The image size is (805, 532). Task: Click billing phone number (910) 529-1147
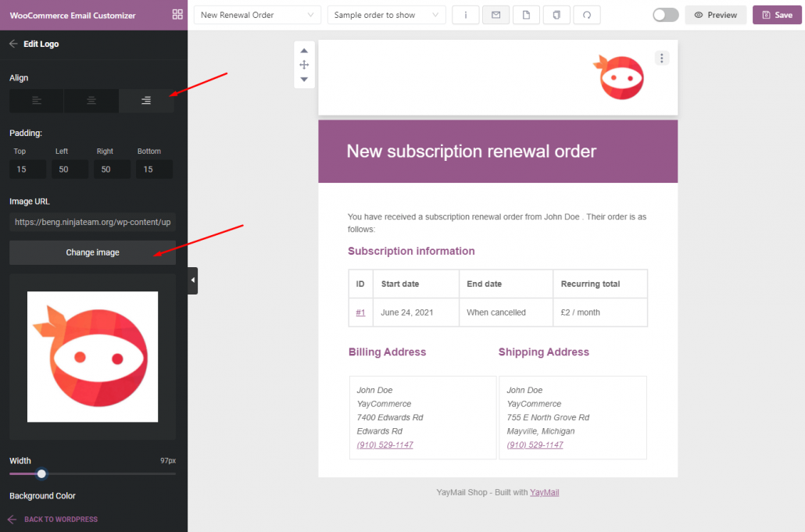click(x=385, y=445)
